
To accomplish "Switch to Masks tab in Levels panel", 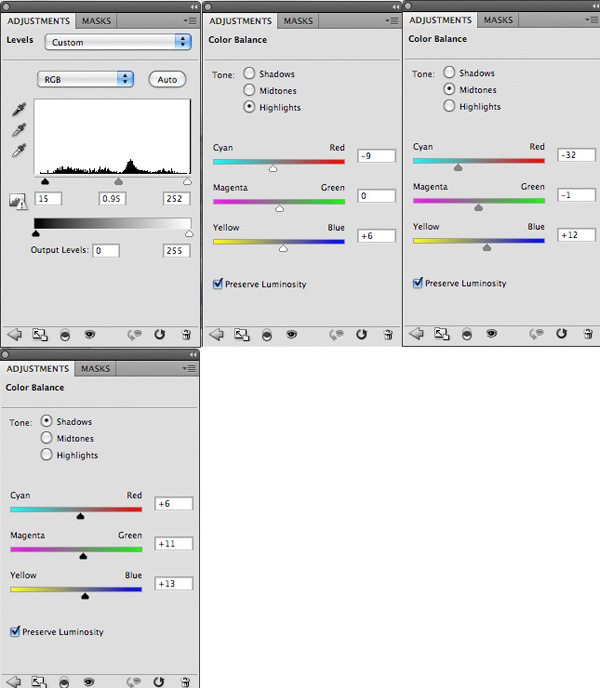I will click(x=97, y=21).
